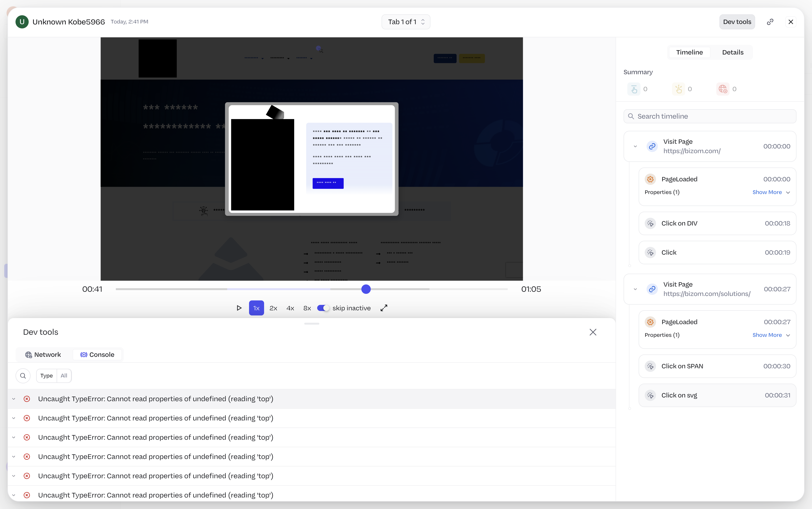This screenshot has height=509, width=812.
Task: Set playback speed to 2x
Action: [273, 308]
